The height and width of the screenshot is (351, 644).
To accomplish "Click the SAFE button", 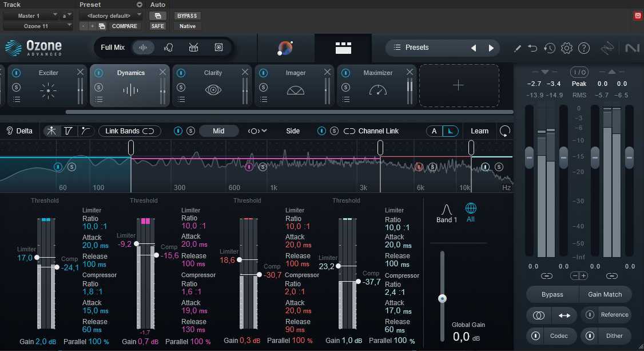I will point(157,26).
